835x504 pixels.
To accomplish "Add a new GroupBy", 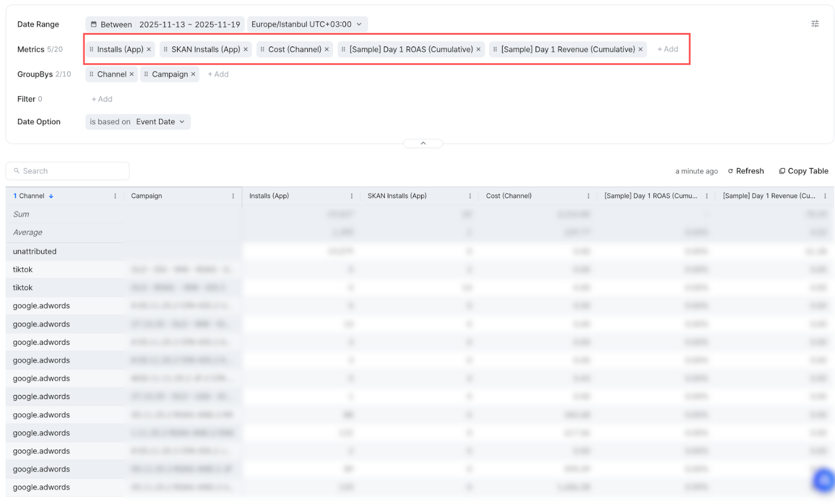I will [218, 75].
